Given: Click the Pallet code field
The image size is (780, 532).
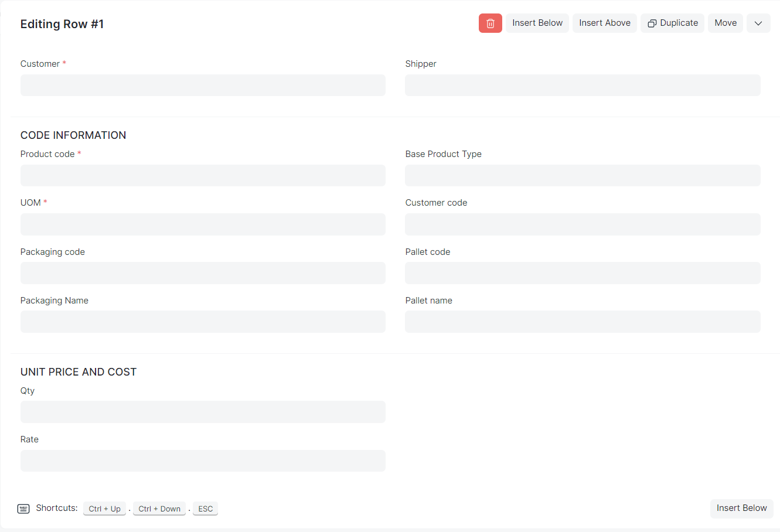Looking at the screenshot, I should pyautogui.click(x=583, y=273).
